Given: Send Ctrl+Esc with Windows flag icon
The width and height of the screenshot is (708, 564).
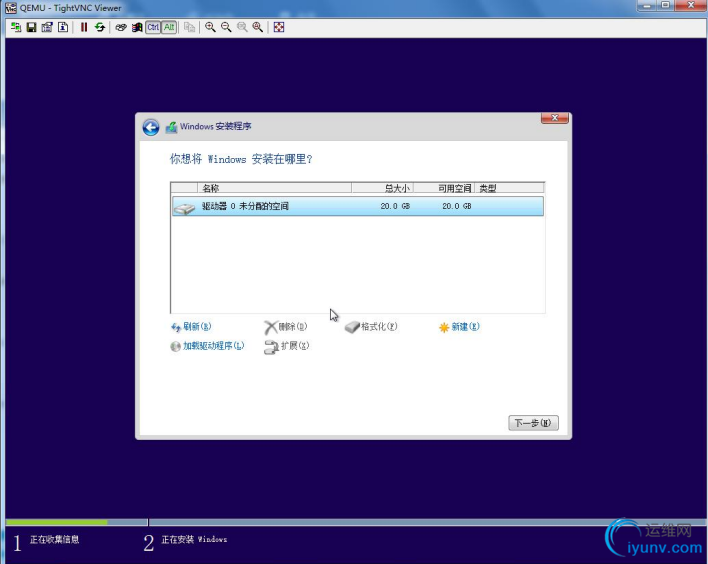Looking at the screenshot, I should 137,27.
